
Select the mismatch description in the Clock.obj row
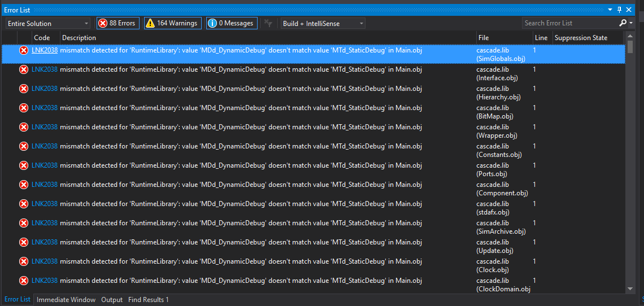[x=241, y=261]
